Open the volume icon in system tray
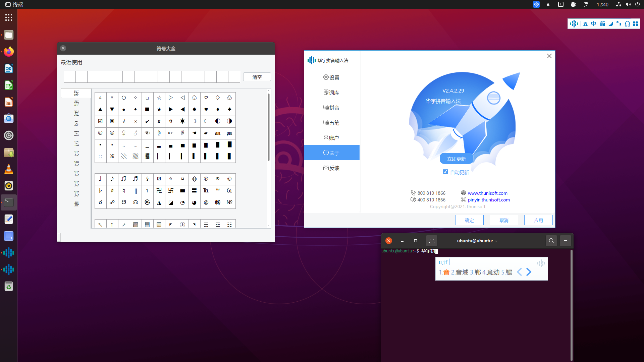The image size is (644, 362). [x=628, y=4]
